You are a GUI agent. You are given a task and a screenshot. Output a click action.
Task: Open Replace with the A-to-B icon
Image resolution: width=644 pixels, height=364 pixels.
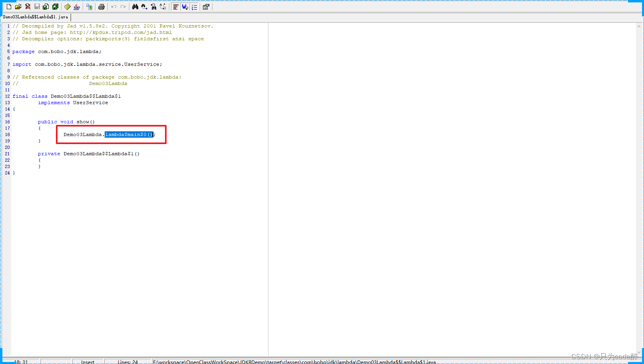point(163,7)
